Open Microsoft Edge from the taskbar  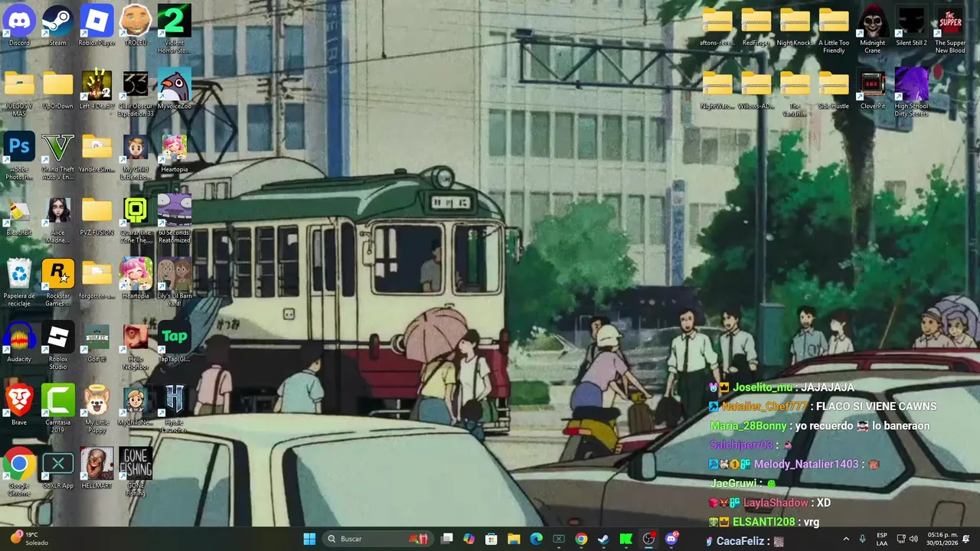(536, 539)
